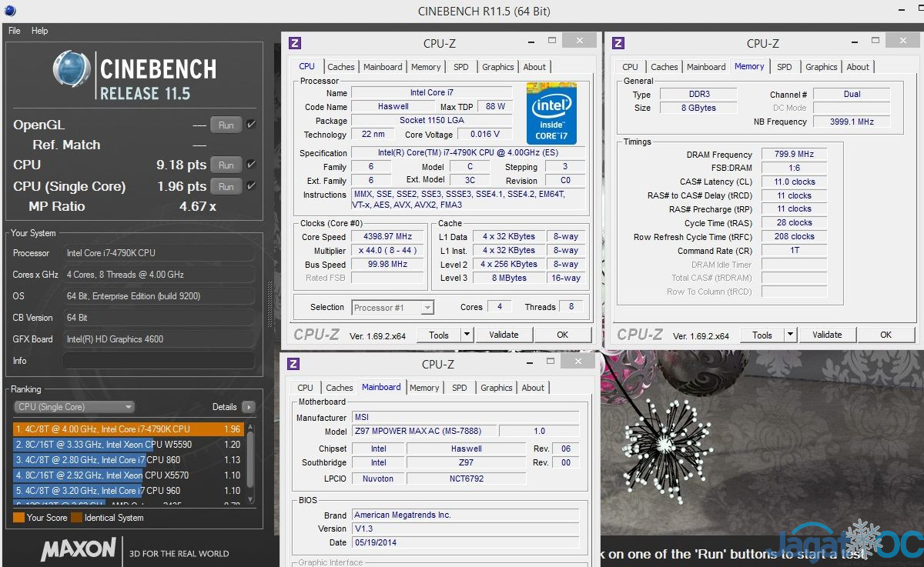
Task: Toggle the CPU (Single Core) checkbox
Action: (x=251, y=186)
